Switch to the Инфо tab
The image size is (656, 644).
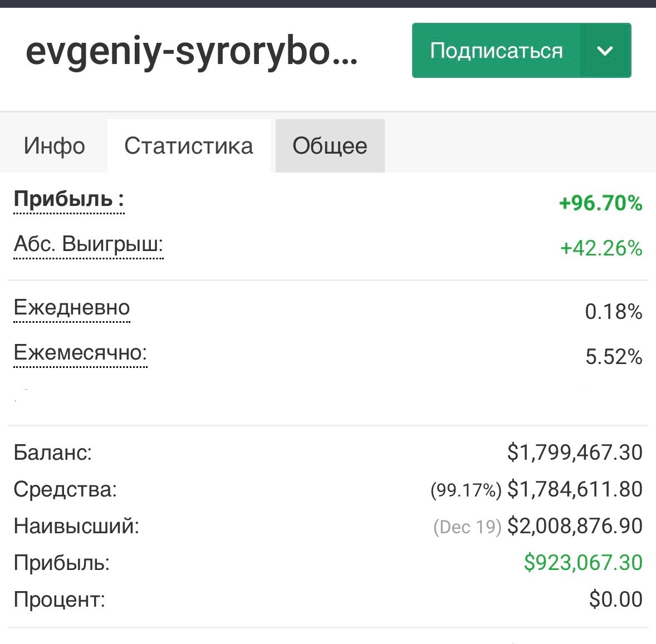pos(54,146)
